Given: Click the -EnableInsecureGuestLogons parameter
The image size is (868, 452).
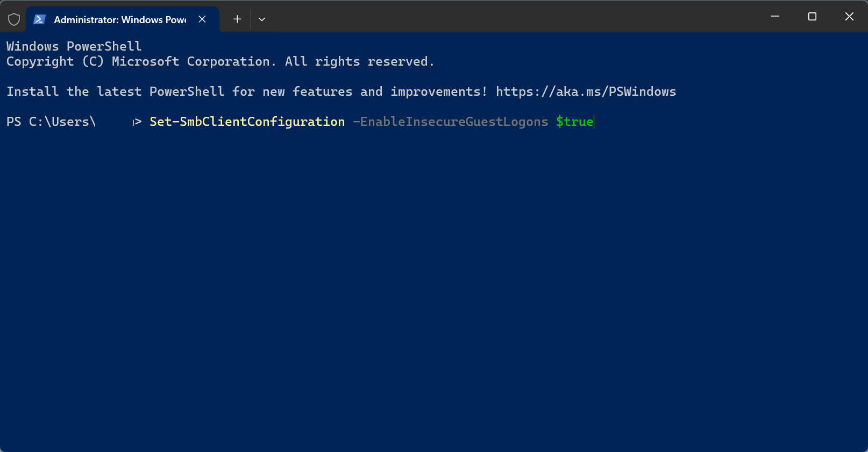Looking at the screenshot, I should [x=451, y=122].
